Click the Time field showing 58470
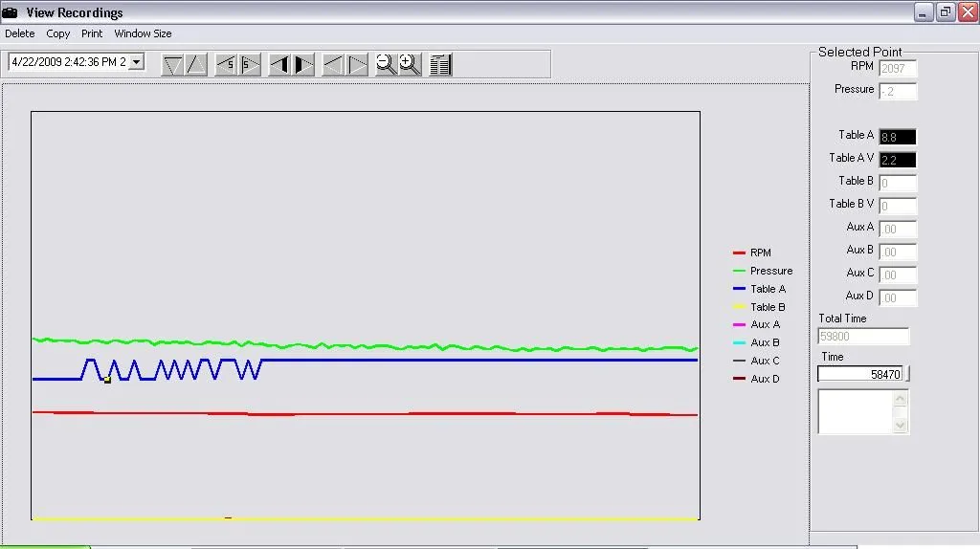 860,374
